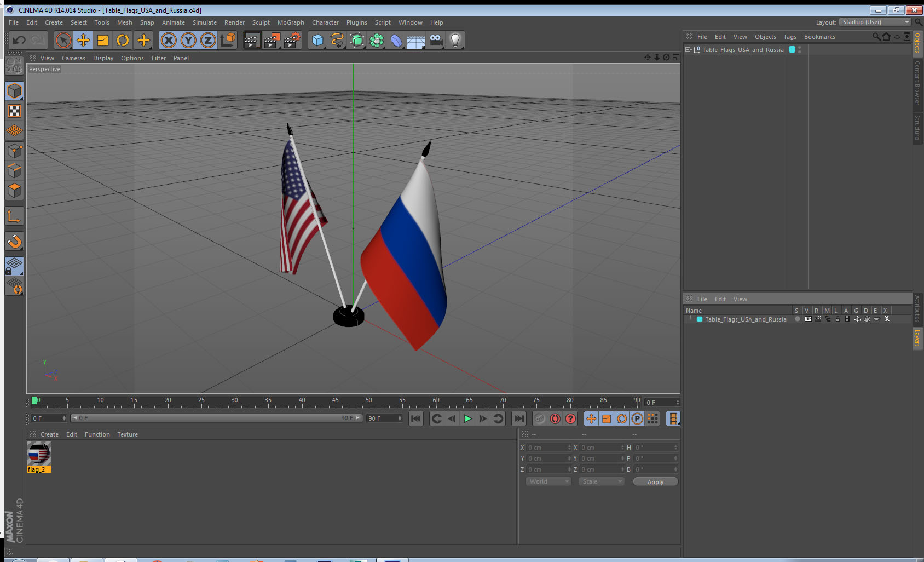Viewport: 924px width, 562px height.
Task: Switch to Polygons mode icon
Action: pos(14,190)
